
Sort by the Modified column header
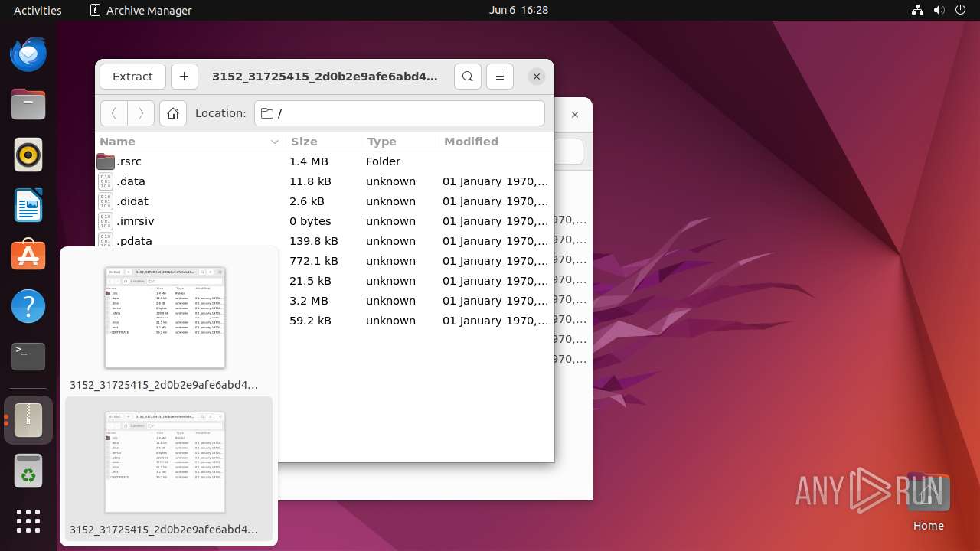point(471,142)
